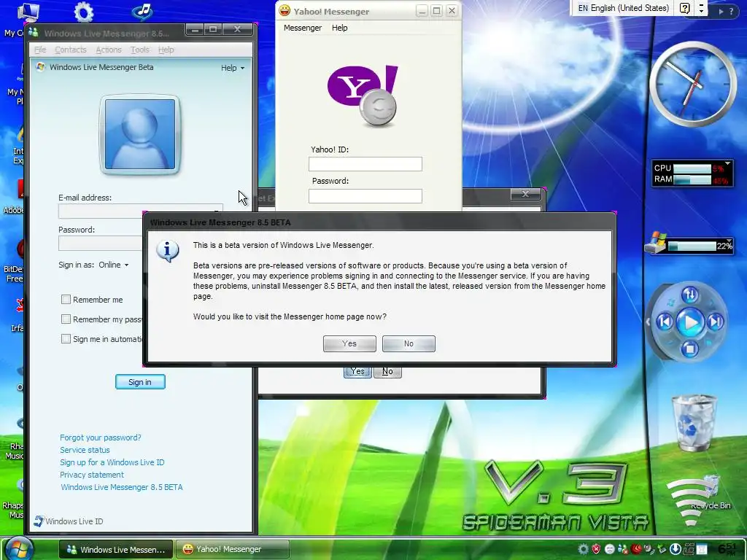Viewport: 747px width, 560px height.
Task: Click the Windows Live Messenger title bar icon
Action: (x=34, y=32)
